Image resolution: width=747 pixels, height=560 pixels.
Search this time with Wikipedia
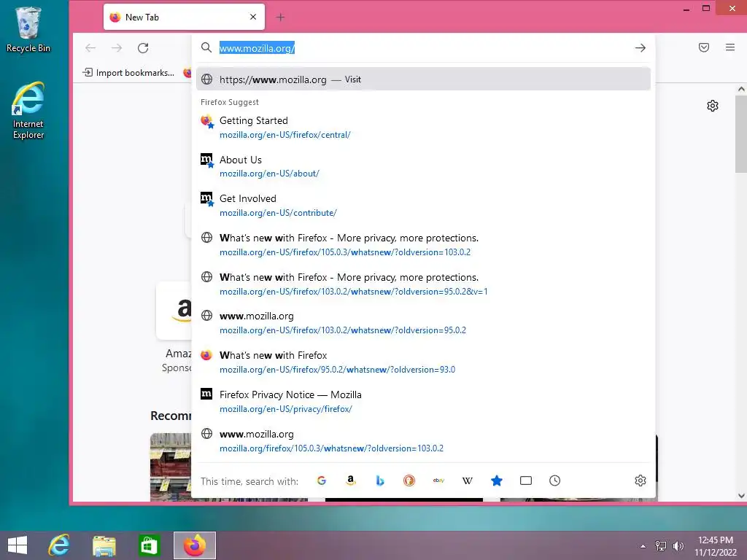point(468,481)
